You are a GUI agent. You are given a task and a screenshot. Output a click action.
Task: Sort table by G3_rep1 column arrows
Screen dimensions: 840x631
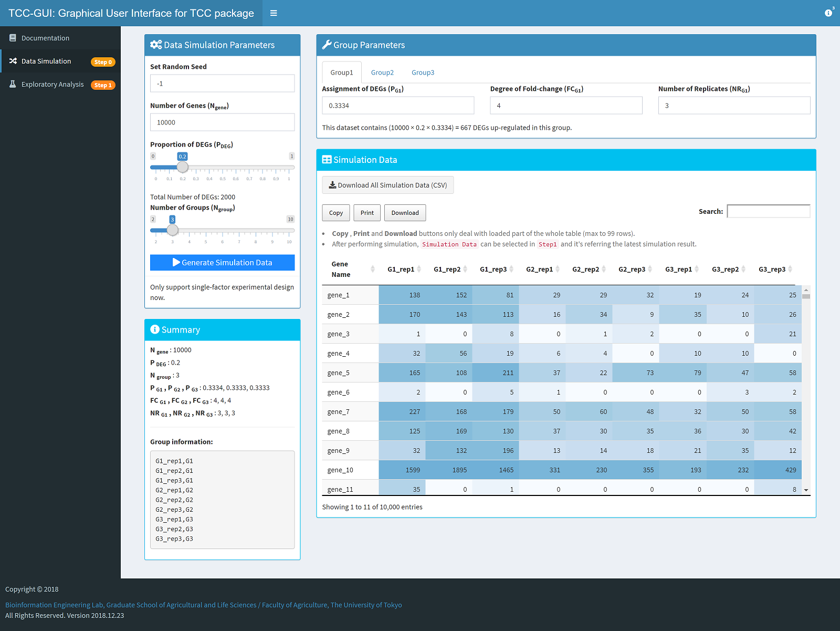click(697, 269)
